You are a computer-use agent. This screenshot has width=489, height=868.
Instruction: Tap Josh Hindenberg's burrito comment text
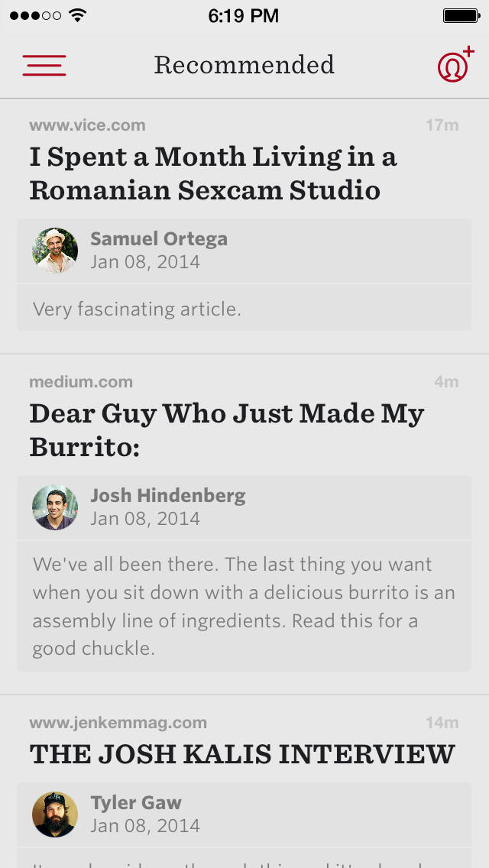243,607
